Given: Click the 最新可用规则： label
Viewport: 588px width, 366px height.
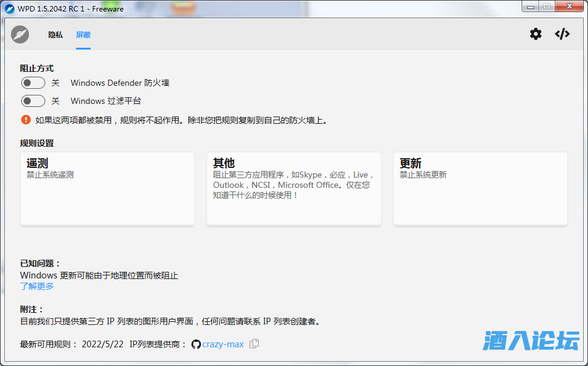Looking at the screenshot, I should coord(49,344).
